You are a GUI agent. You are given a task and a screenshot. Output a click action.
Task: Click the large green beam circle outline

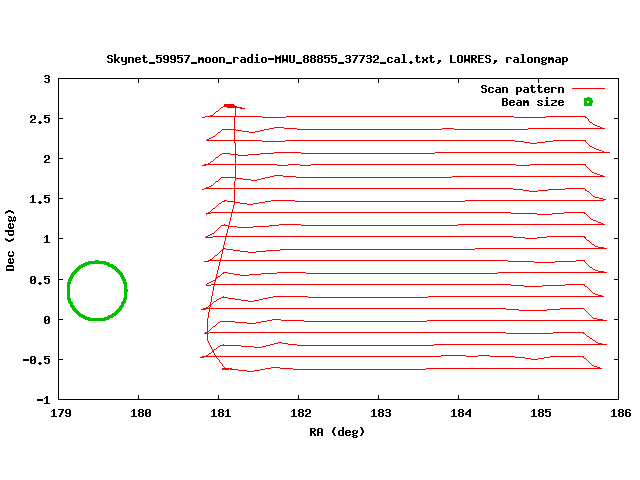pos(97,291)
